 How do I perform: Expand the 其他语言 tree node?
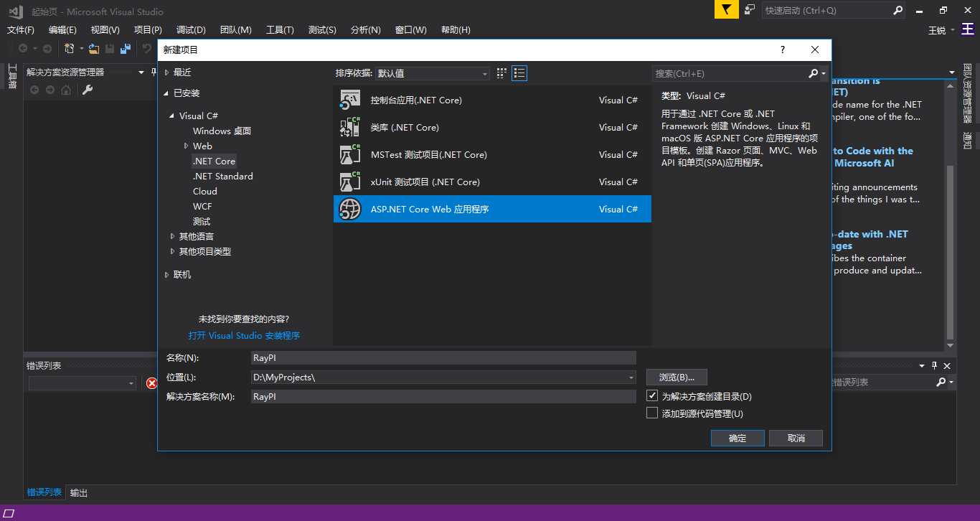pos(173,236)
